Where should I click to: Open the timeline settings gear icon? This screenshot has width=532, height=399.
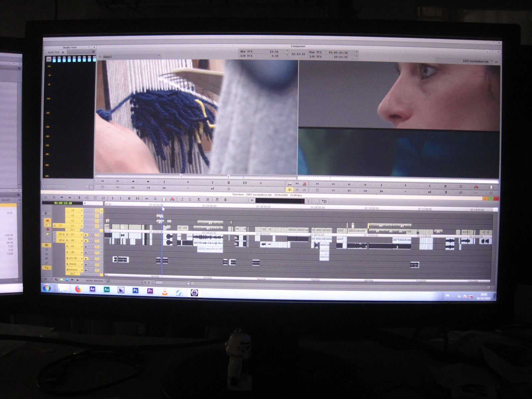324,201
